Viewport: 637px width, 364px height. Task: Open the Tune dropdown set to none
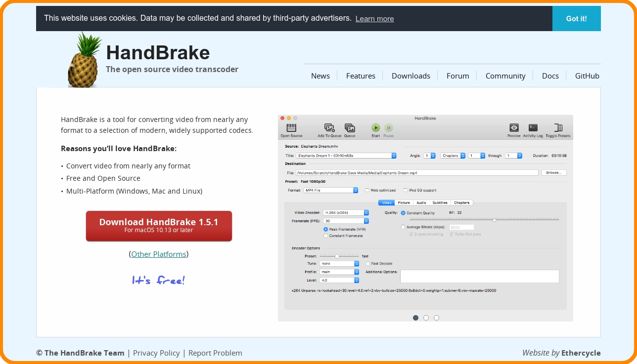(x=339, y=263)
